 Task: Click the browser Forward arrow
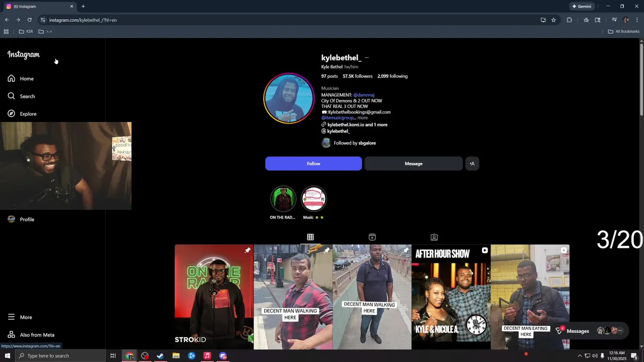pyautogui.click(x=18, y=20)
